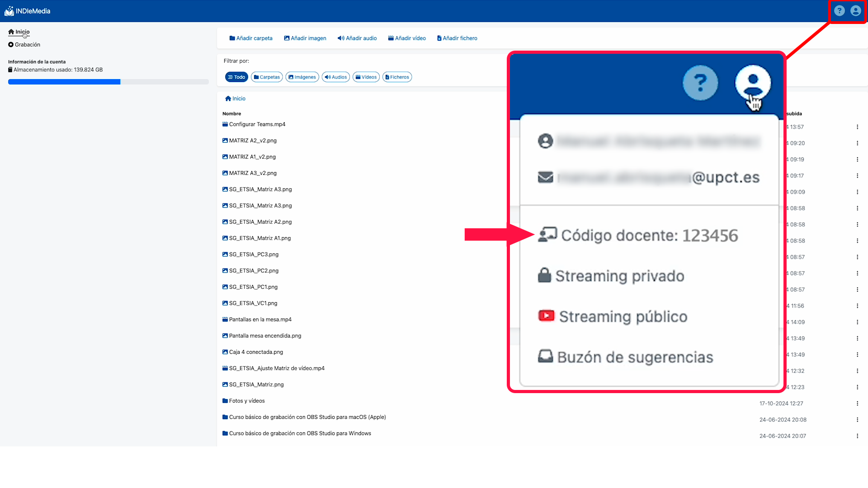Open the MATRIZ A1_v2.png image
This screenshot has width=868, height=488.
pos(249,157)
